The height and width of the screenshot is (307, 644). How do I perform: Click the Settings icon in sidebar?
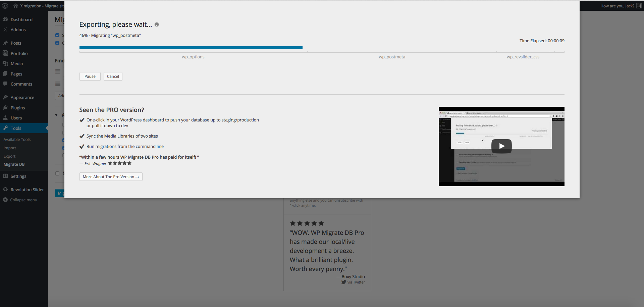5,176
